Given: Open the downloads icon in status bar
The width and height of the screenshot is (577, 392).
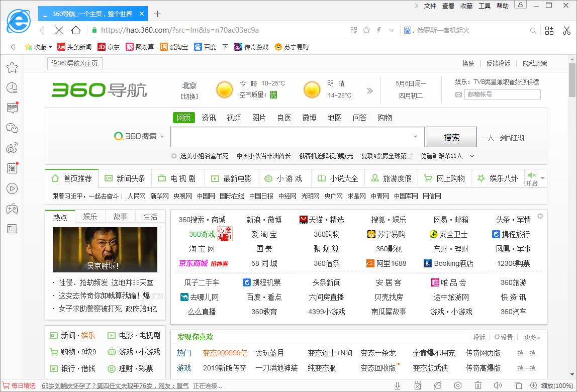Looking at the screenshot, I should pos(397,386).
